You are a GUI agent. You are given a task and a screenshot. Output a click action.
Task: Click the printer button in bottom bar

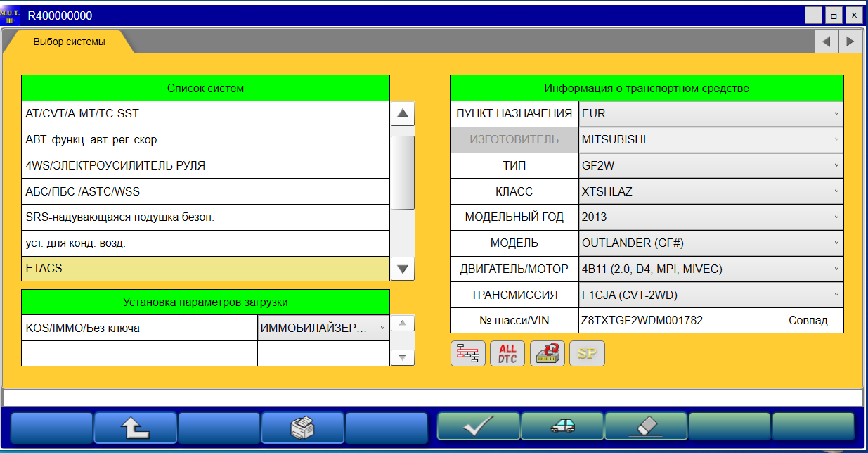coord(302,427)
